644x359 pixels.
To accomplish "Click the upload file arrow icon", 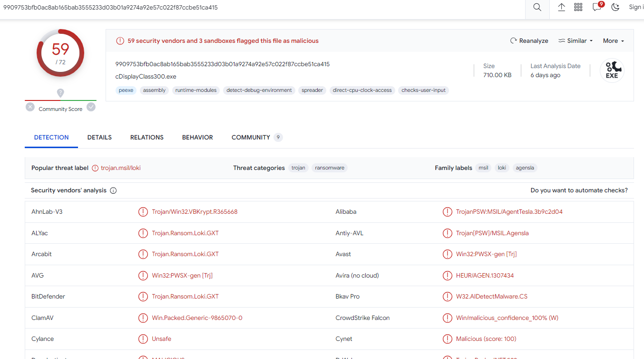I will (561, 8).
